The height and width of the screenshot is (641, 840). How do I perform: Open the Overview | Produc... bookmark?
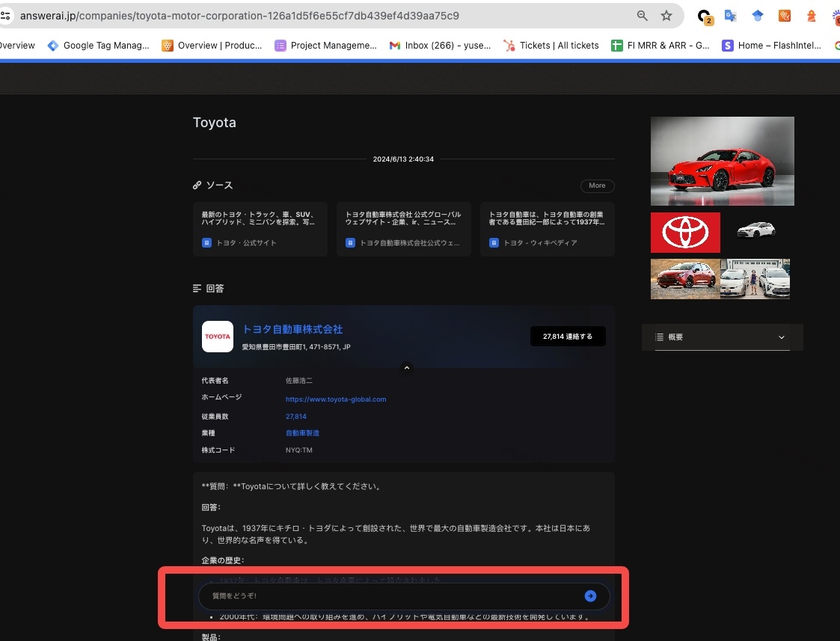pyautogui.click(x=212, y=46)
